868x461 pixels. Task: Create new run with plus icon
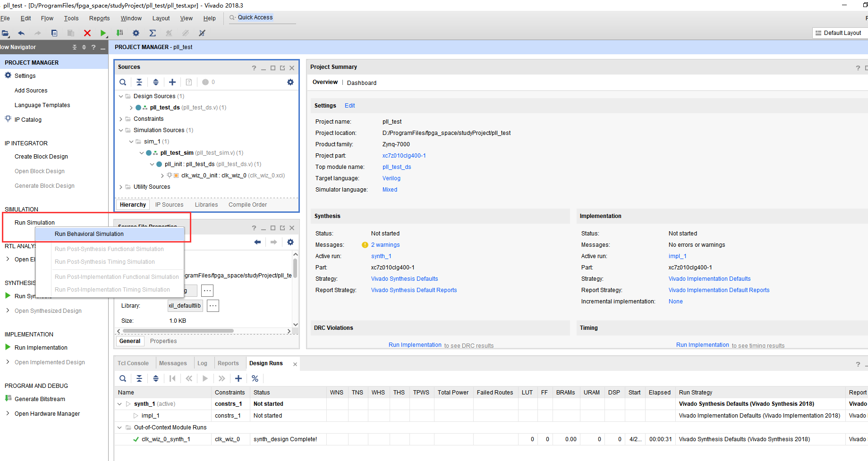[x=238, y=378]
